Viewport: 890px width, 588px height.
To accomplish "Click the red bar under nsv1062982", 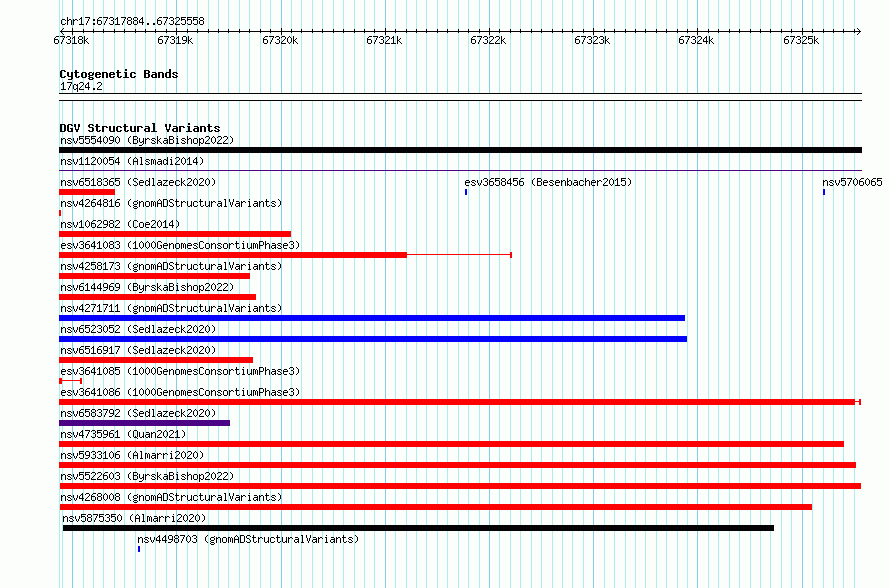I will tap(175, 234).
